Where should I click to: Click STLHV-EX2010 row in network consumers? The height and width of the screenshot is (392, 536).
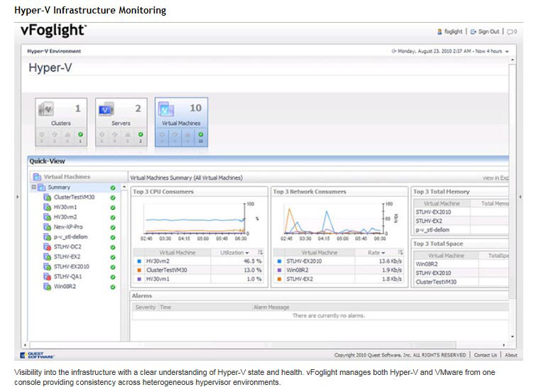tap(339, 261)
